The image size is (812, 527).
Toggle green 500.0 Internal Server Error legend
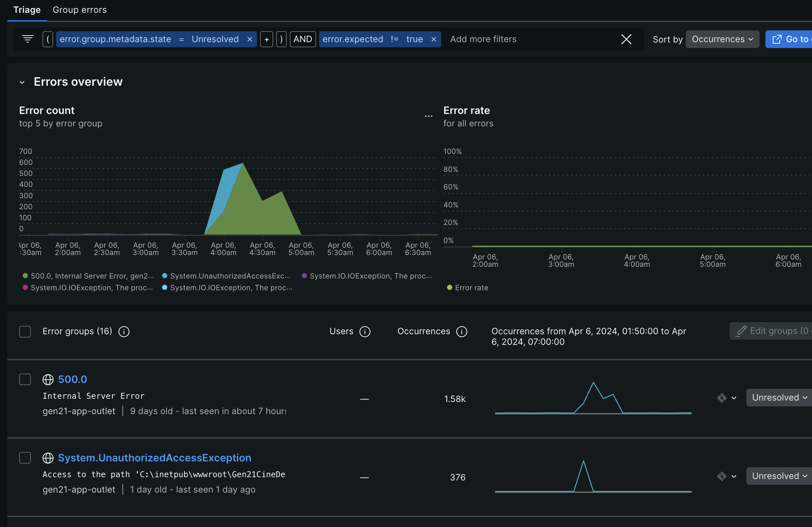coord(88,276)
